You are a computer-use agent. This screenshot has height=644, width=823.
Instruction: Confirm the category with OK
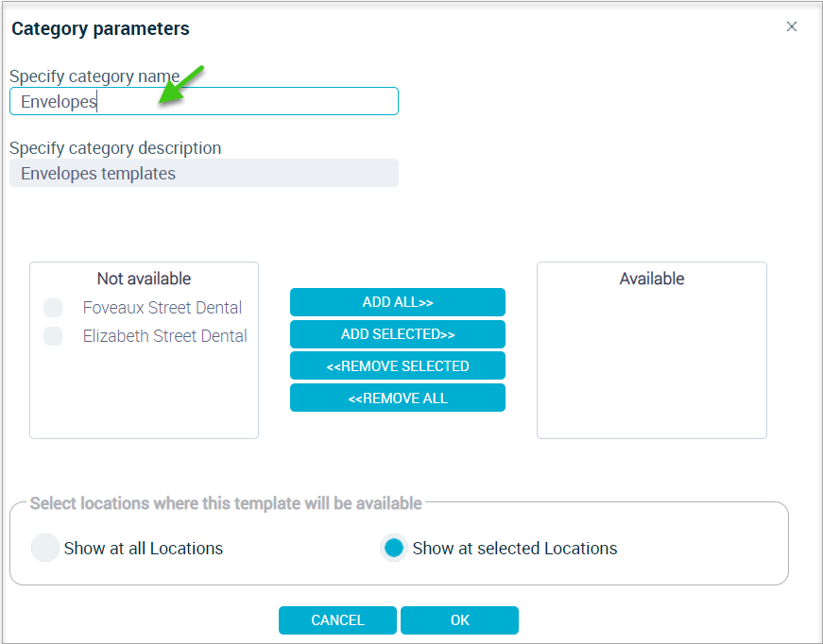tap(459, 619)
